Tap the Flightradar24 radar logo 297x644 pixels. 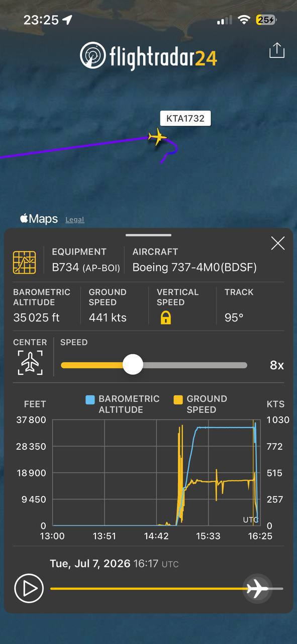pyautogui.click(x=93, y=56)
